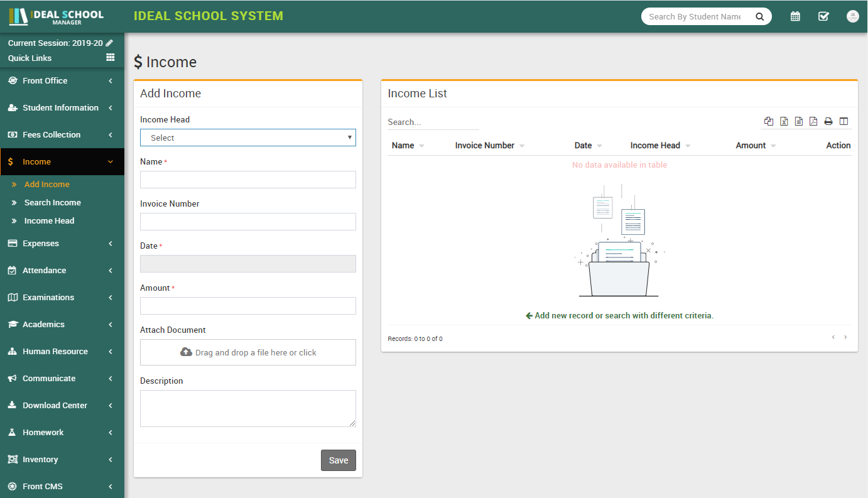Viewport: 868px width, 498px height.
Task: Open the user profile avatar
Action: point(852,17)
